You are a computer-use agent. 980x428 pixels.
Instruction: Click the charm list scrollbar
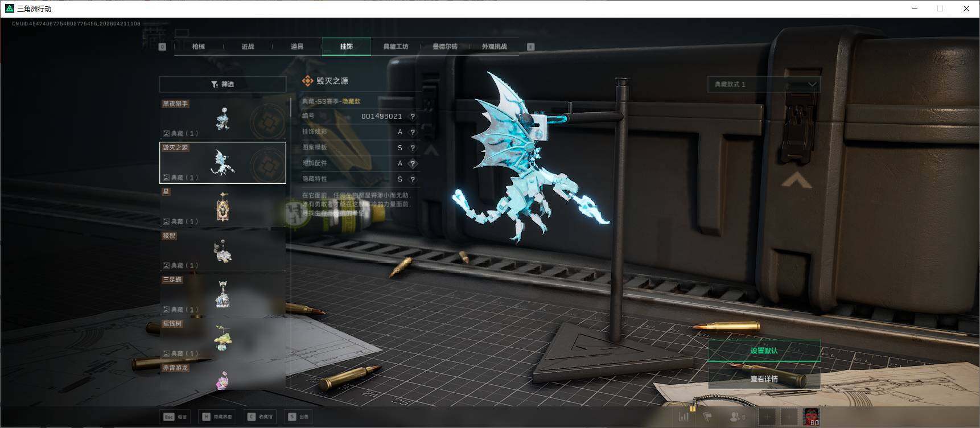click(291, 107)
